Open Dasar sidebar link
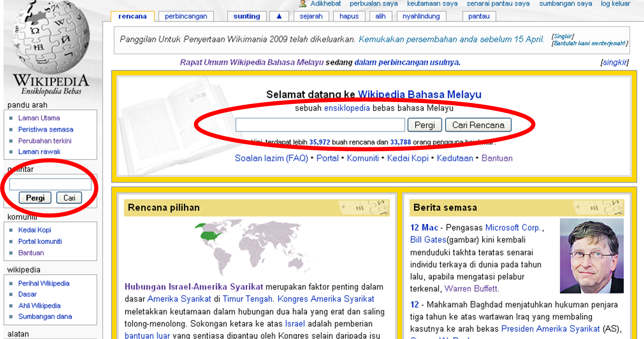 point(27,294)
